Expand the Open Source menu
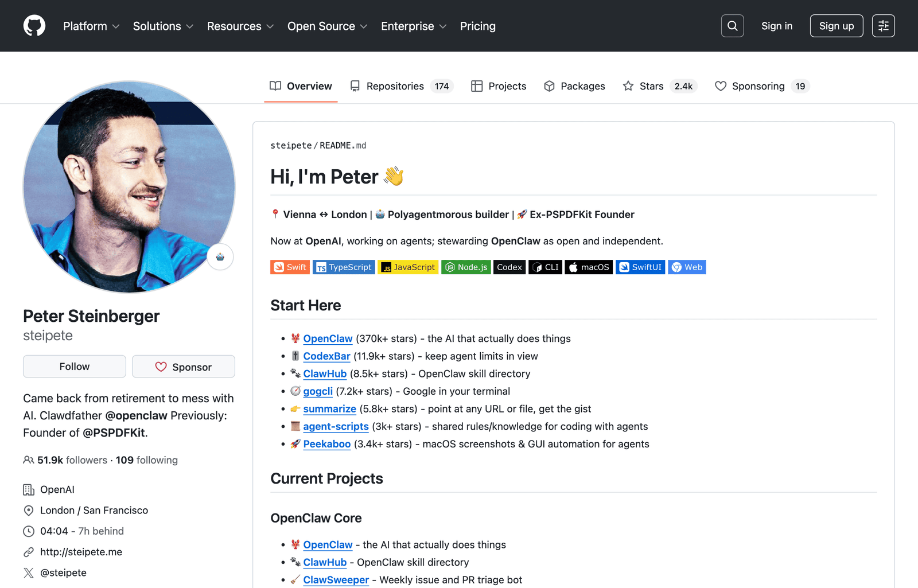The height and width of the screenshot is (588, 918). 327,26
